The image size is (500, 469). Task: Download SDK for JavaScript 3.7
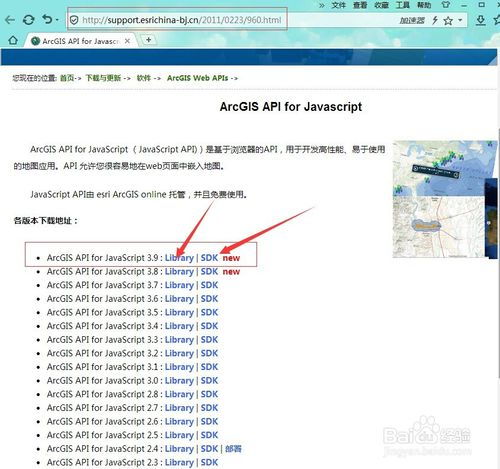tap(209, 285)
